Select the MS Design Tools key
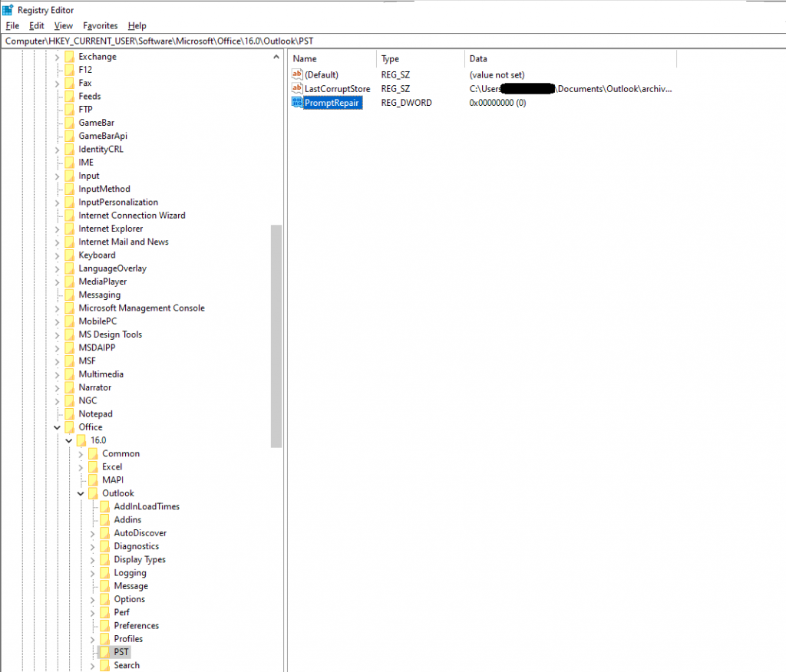 pyautogui.click(x=111, y=334)
